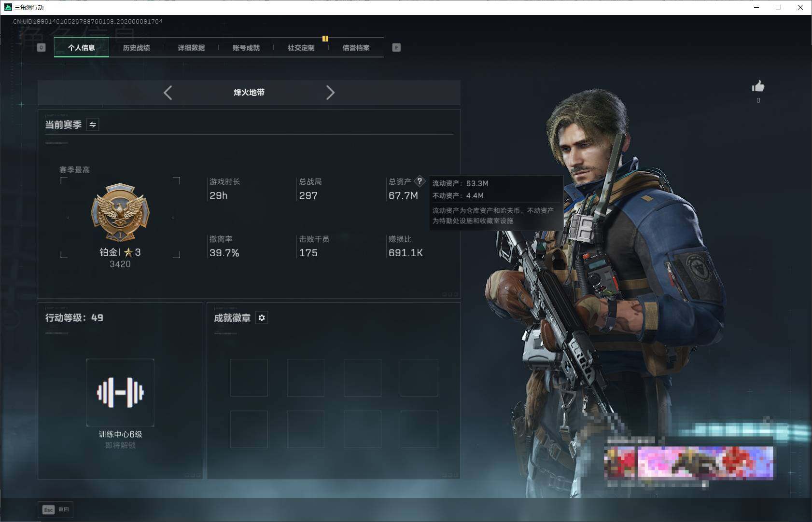Click the Esc 返回 back button

point(56,509)
